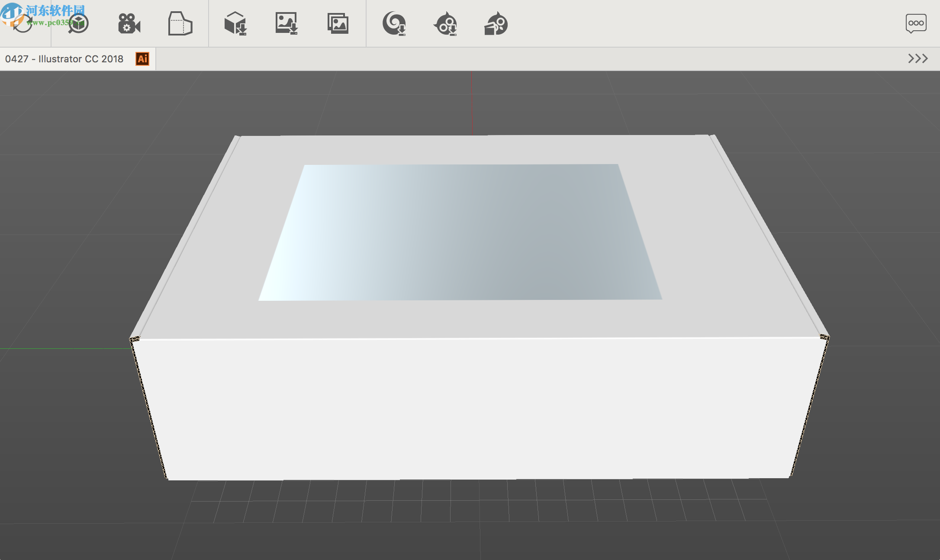Click the spiral download export icon
Viewport: 940px width, 560px height.
395,24
